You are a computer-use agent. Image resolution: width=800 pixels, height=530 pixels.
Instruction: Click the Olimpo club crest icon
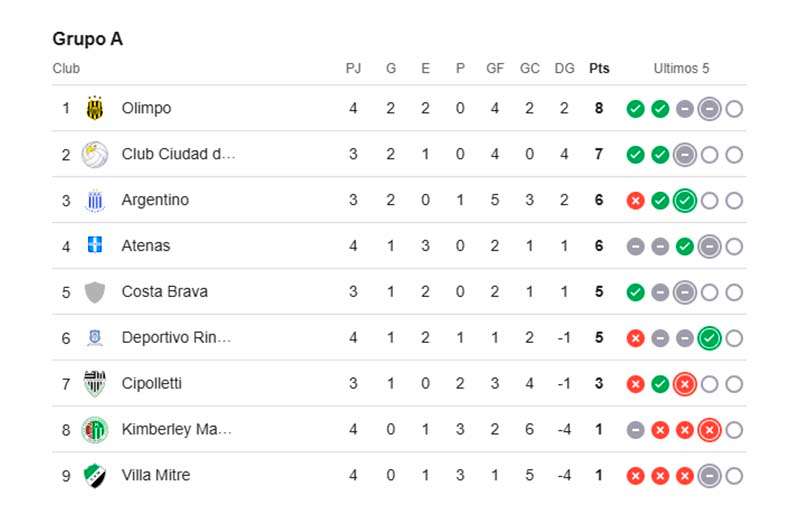pos(95,108)
